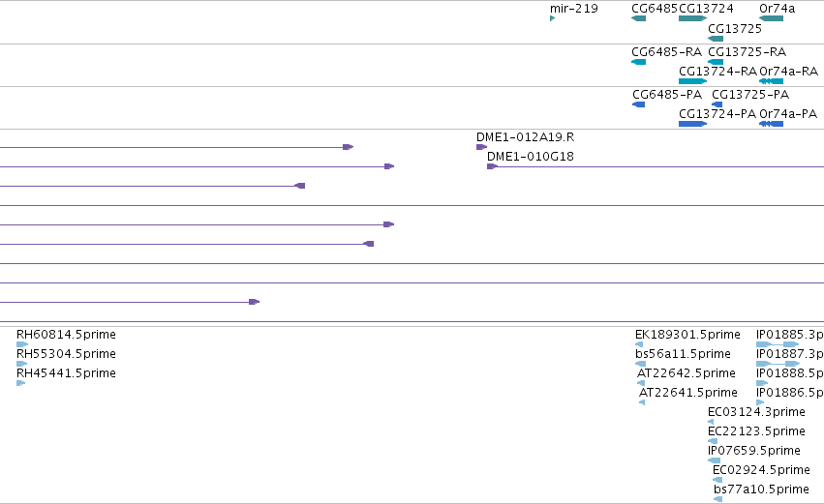824x504 pixels.
Task: Select EST RH60814.5prime
Action: [x=66, y=335]
